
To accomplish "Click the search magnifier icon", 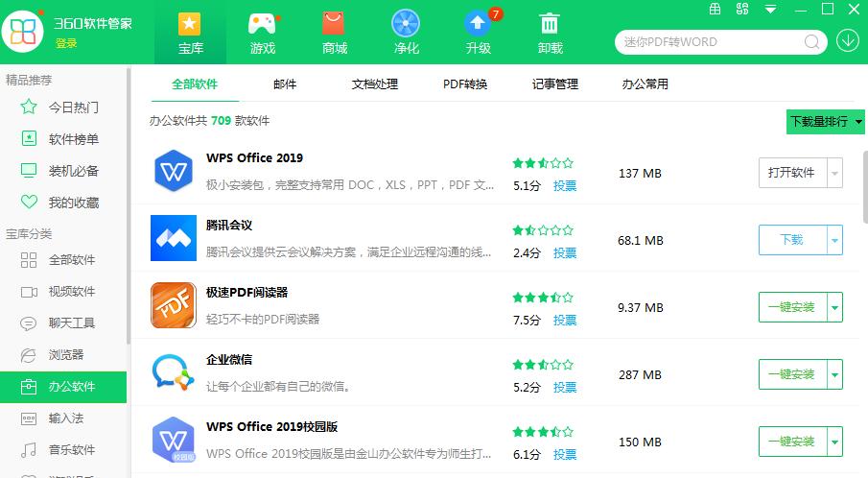I will (x=811, y=42).
